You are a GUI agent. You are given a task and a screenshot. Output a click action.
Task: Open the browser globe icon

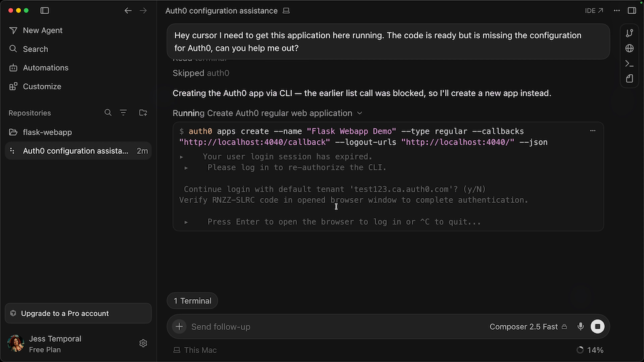pyautogui.click(x=629, y=48)
